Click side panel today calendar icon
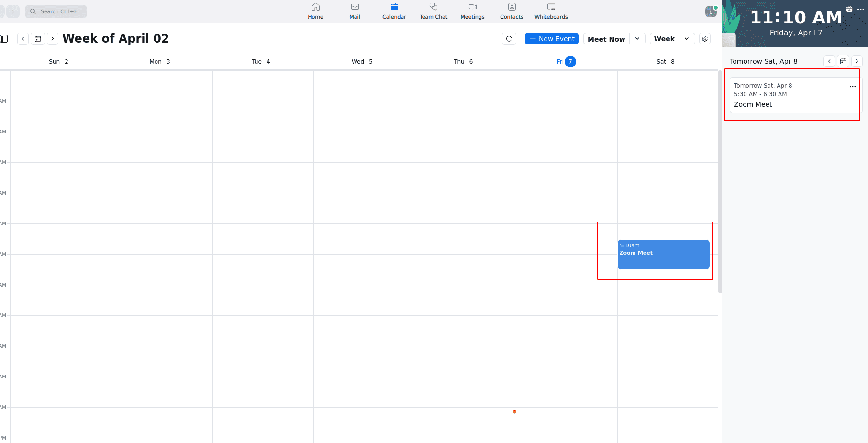The image size is (868, 443). (843, 61)
